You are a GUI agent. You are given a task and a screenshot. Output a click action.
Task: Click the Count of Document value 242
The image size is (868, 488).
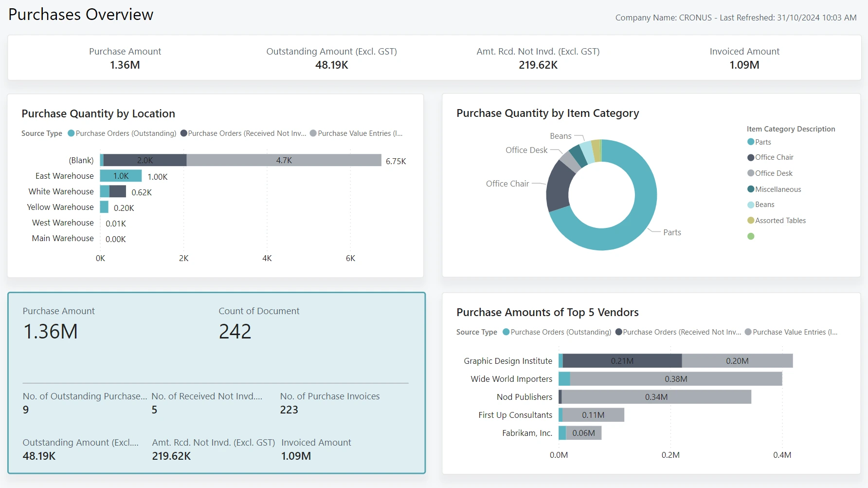coord(235,332)
